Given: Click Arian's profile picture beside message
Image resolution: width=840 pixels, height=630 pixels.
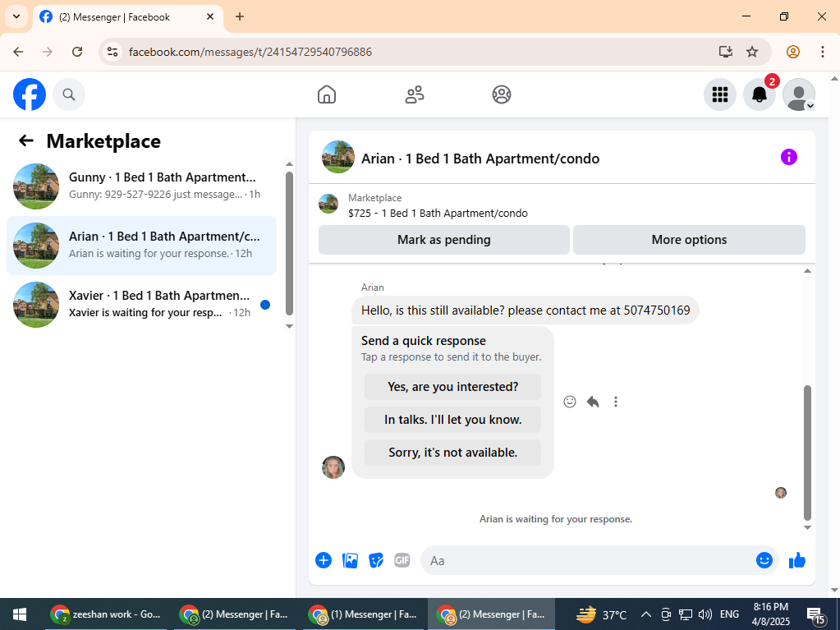Looking at the screenshot, I should pyautogui.click(x=333, y=467).
